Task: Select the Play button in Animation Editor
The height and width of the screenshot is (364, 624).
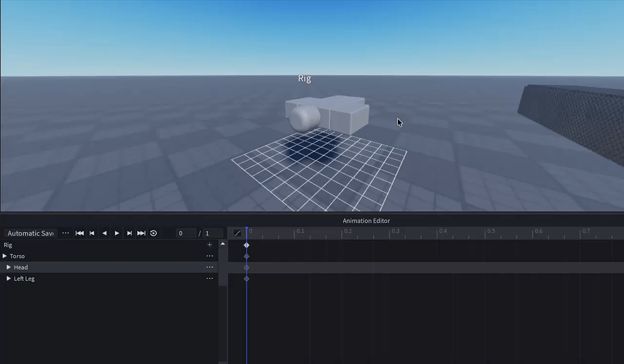Action: pos(117,233)
